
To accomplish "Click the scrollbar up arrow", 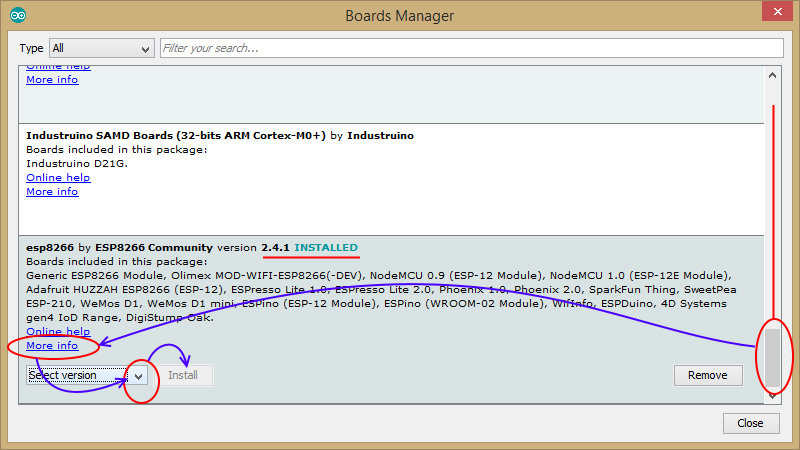I will 772,76.
